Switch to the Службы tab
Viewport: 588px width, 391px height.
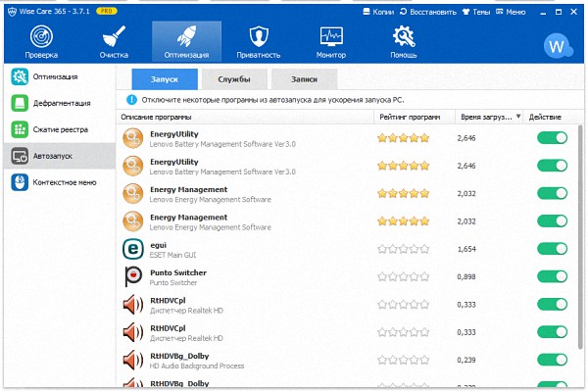pyautogui.click(x=234, y=79)
